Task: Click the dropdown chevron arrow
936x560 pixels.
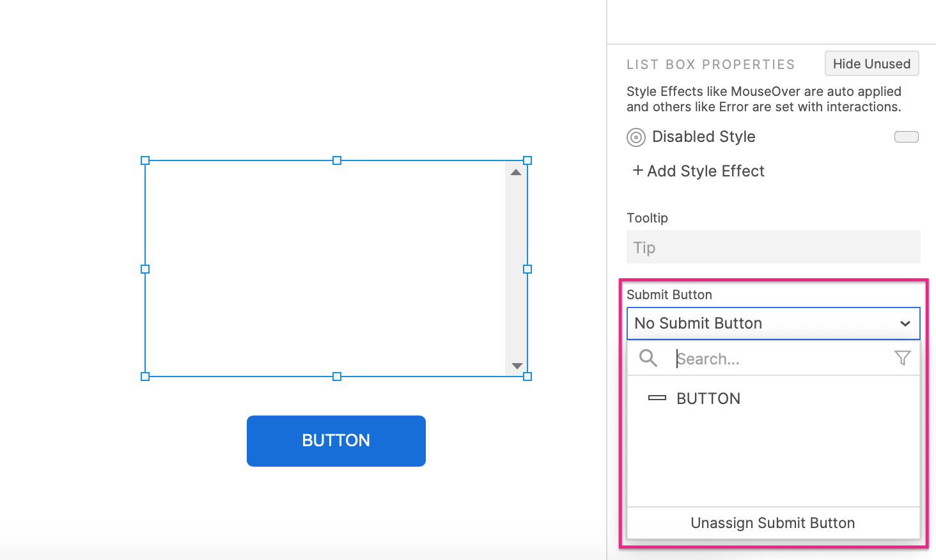Action: coord(905,323)
